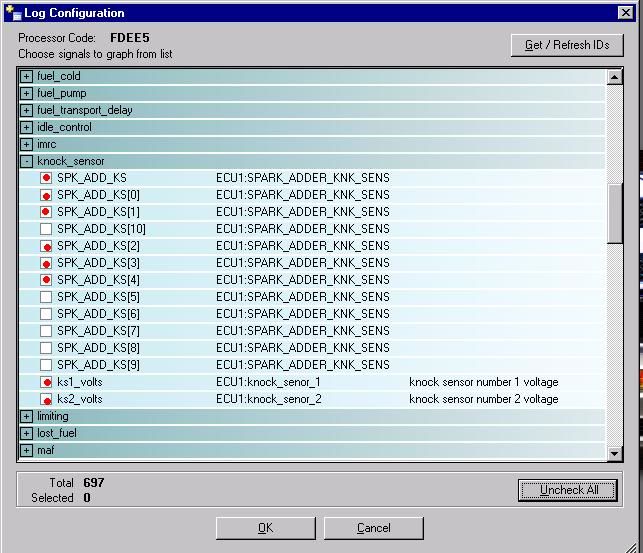Click Get / Refresh IDs button
Viewport: 643px width, 553px height.
(567, 45)
